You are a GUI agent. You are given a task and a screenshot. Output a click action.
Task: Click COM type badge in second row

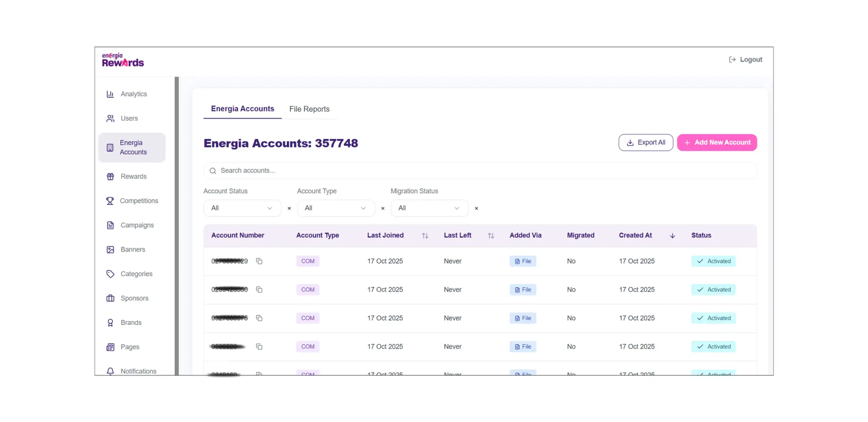tap(308, 289)
